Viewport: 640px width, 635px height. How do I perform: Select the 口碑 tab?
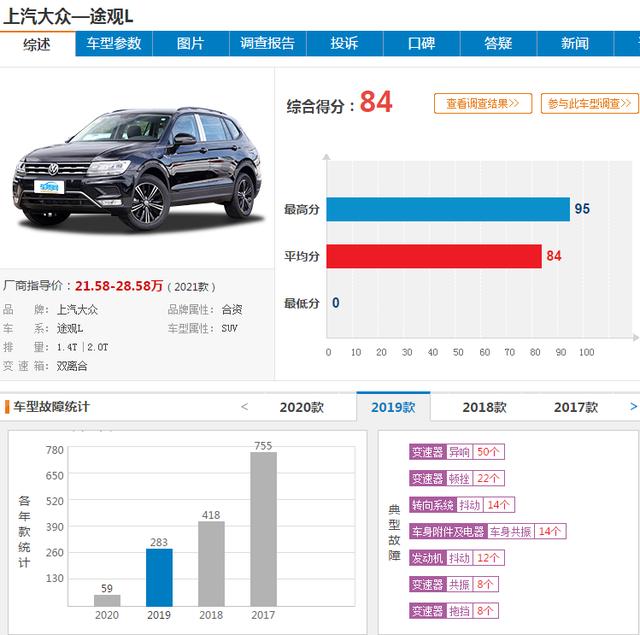[422, 43]
